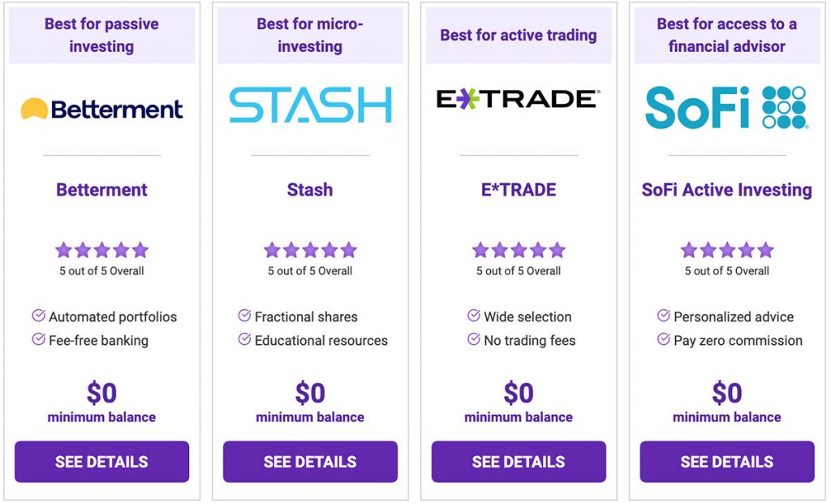This screenshot has height=504, width=831.
Task: Select the checkmark next to No trading fees
Action: pyautogui.click(x=474, y=340)
